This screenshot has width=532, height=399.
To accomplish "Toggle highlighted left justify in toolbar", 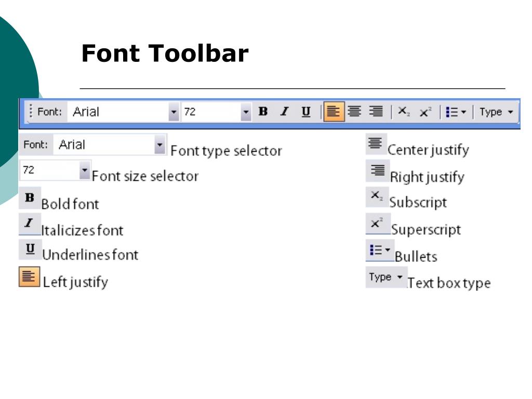I will tap(334, 111).
